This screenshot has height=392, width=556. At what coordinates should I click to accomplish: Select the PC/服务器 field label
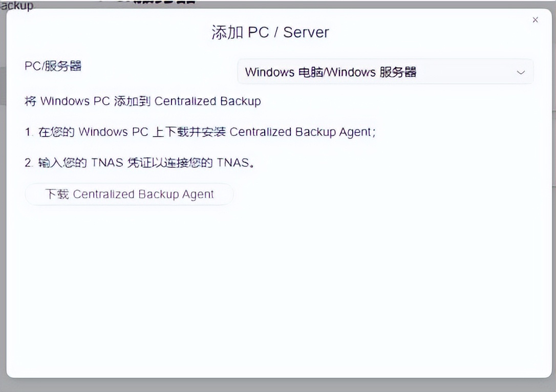coord(52,66)
